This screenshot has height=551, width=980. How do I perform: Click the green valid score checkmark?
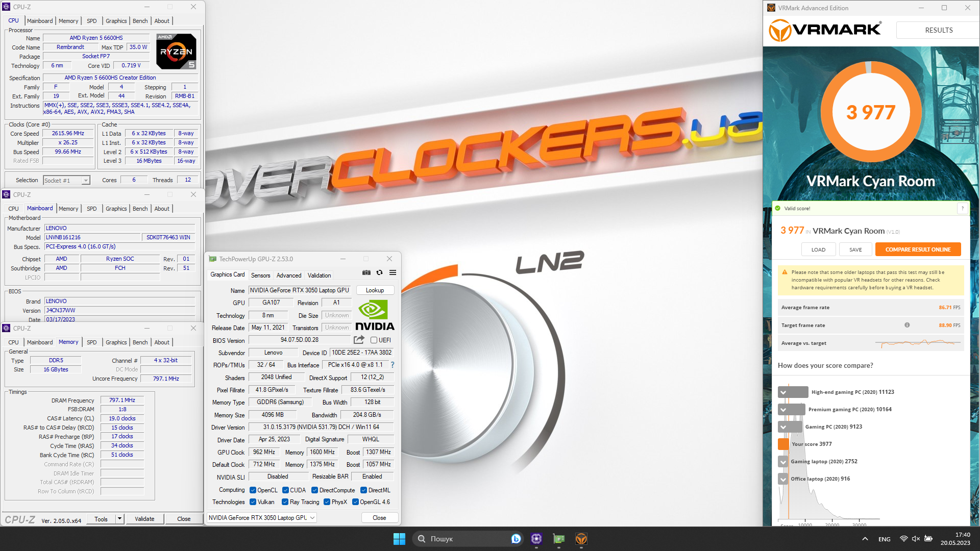(x=778, y=208)
